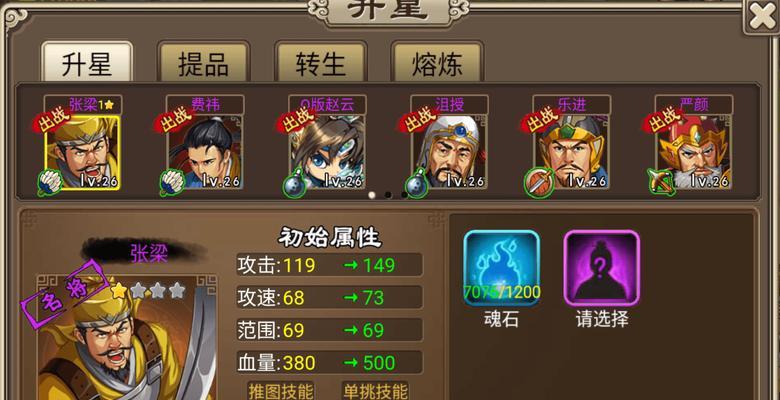The width and height of the screenshot is (780, 400).
Task: Select the 沮授 hero portrait
Action: 449,152
